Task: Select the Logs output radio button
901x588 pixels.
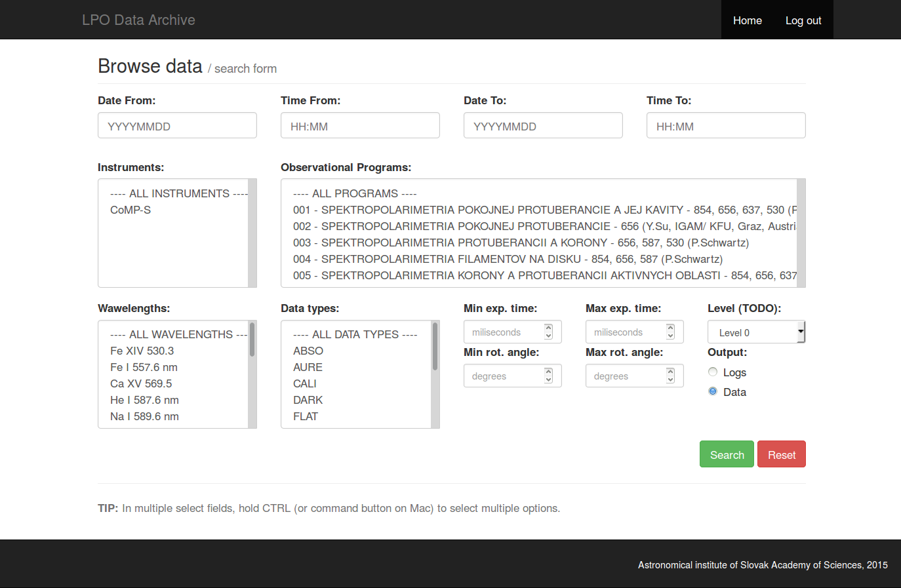Action: 713,372
